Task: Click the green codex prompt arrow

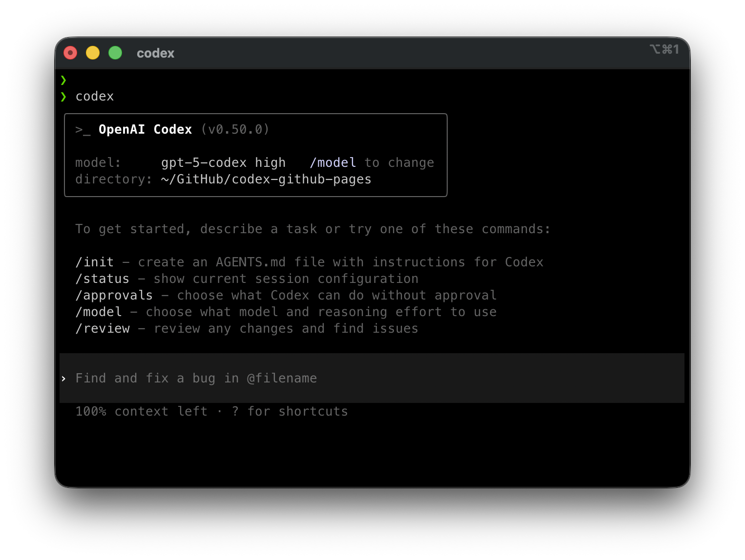Action: coord(64,96)
